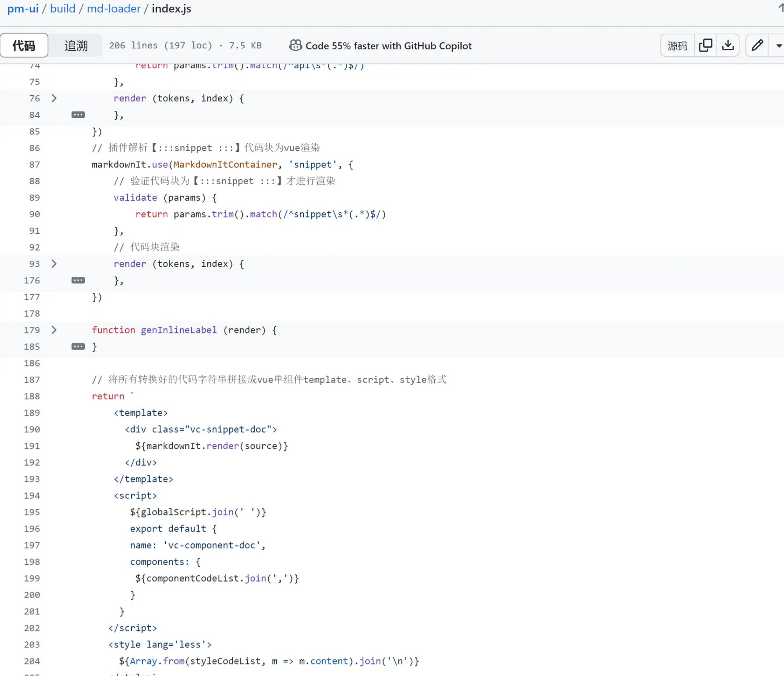Click the index.js file name
Image resolution: width=784 pixels, height=676 pixels.
coord(171,9)
